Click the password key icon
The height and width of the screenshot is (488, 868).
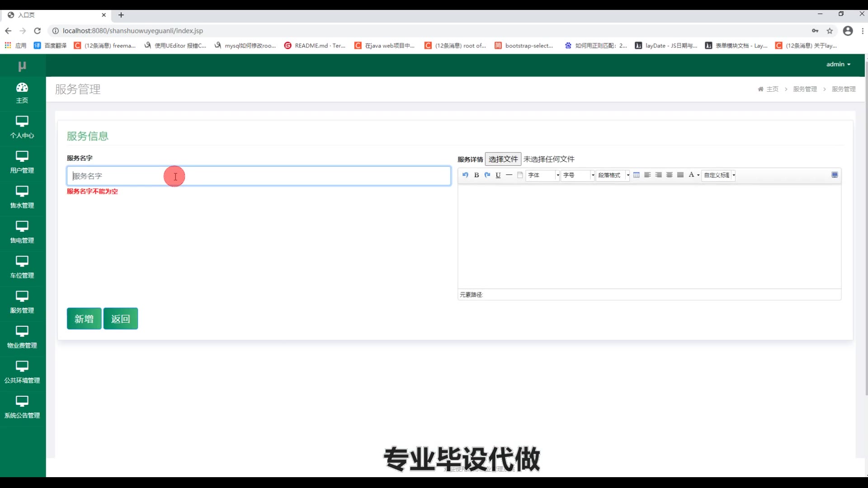coord(815,31)
